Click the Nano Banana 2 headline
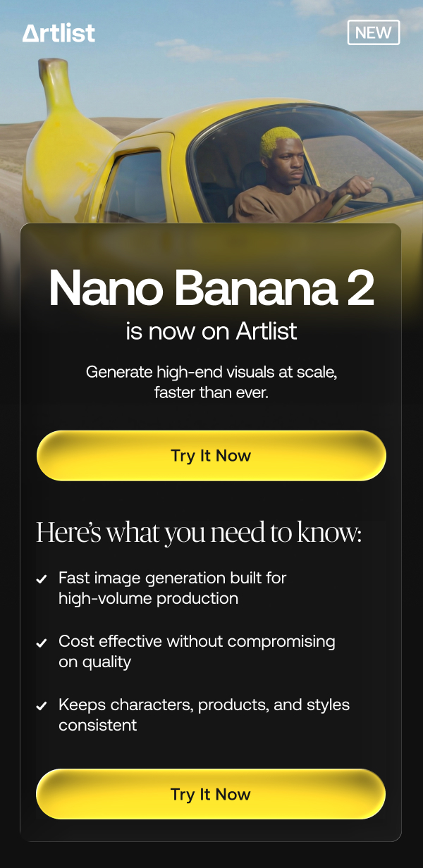This screenshot has width=423, height=868. [211, 288]
